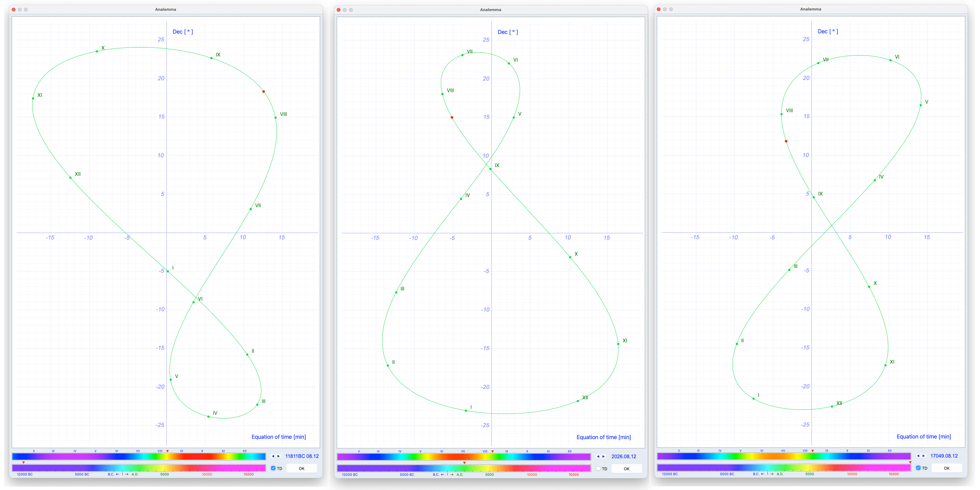980x490 pixels.
Task: Click the previous-day arrow beside 2026.08.12
Action: tap(598, 456)
